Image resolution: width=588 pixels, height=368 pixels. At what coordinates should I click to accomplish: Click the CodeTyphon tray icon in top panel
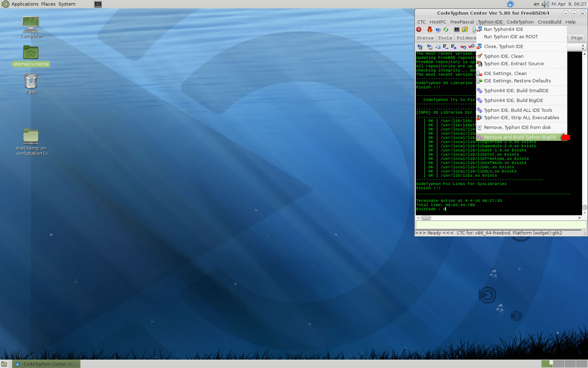pos(511,4)
